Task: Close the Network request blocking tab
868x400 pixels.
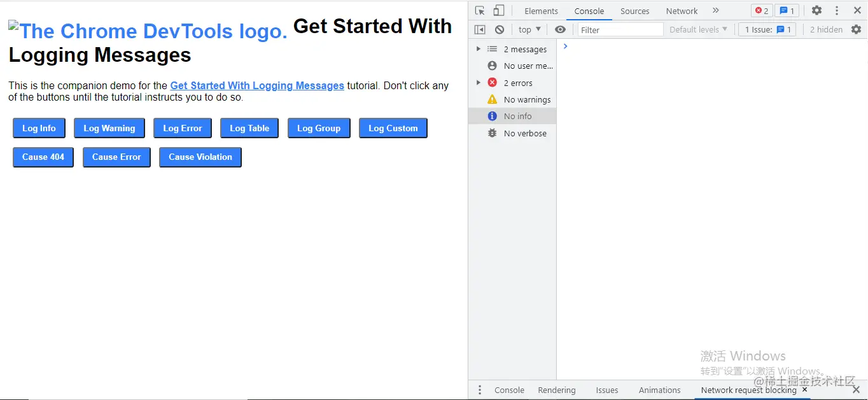Action: click(x=804, y=389)
